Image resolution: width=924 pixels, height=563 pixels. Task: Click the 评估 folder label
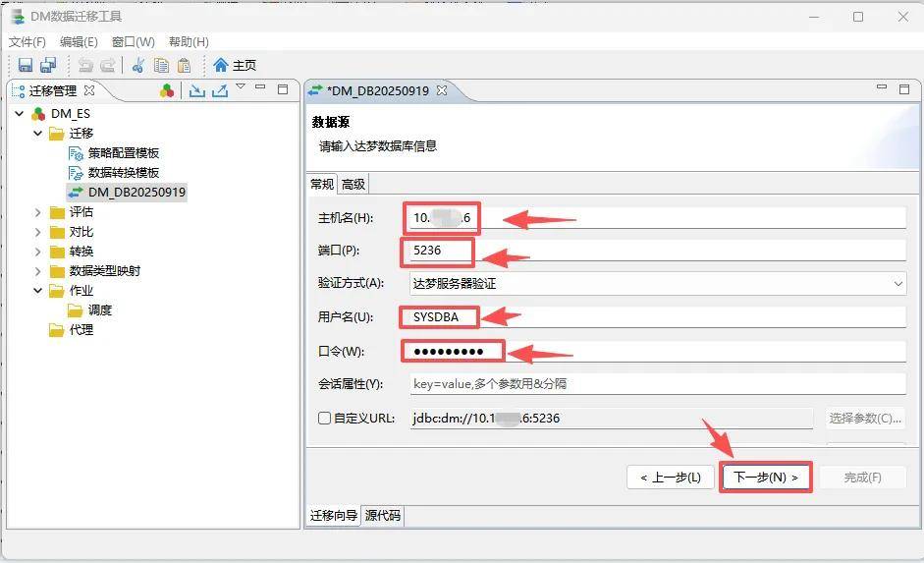click(81, 212)
